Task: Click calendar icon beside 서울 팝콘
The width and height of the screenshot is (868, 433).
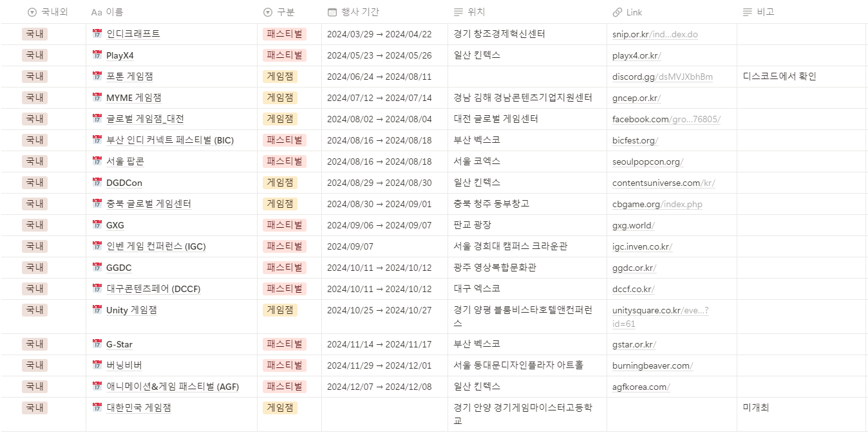Action: coord(97,161)
